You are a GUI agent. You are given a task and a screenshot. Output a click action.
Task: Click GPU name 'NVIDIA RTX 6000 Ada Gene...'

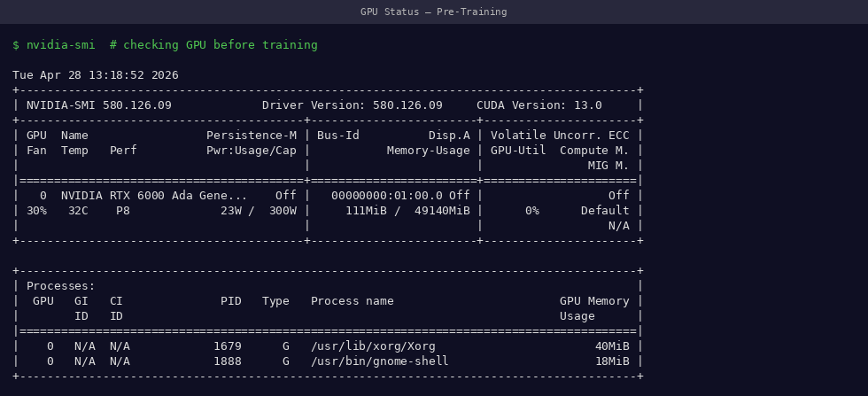(154, 196)
